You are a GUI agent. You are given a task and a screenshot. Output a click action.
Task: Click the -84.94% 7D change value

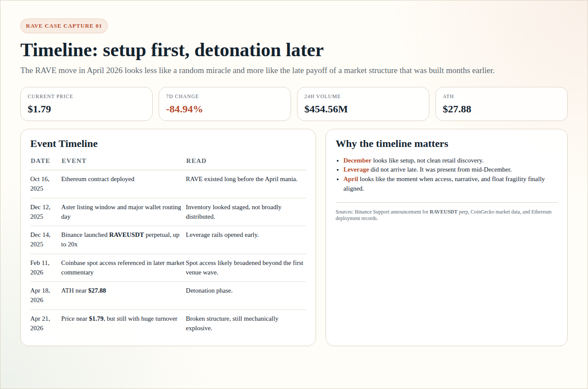tap(184, 109)
